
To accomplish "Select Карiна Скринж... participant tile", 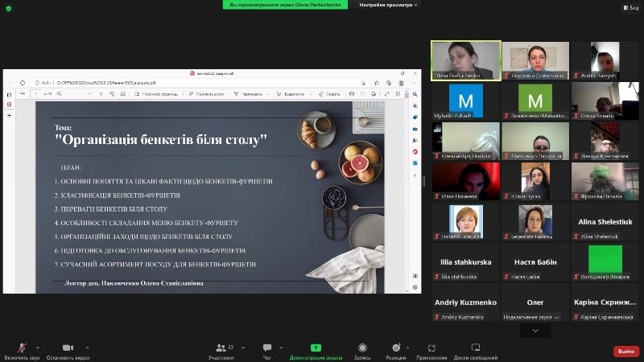I will coord(605,302).
